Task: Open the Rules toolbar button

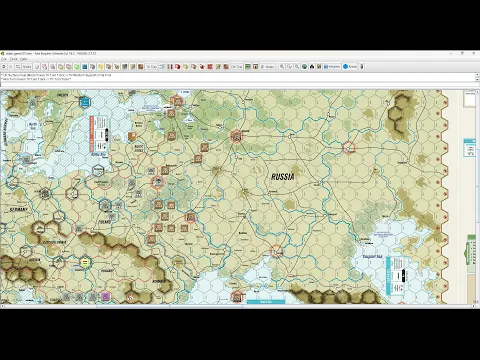Action: (x=27, y=67)
